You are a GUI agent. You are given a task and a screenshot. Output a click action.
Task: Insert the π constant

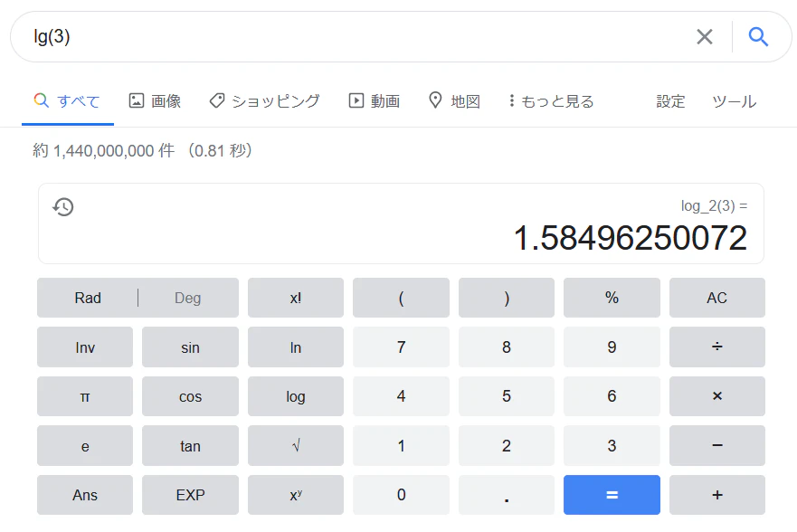click(85, 396)
